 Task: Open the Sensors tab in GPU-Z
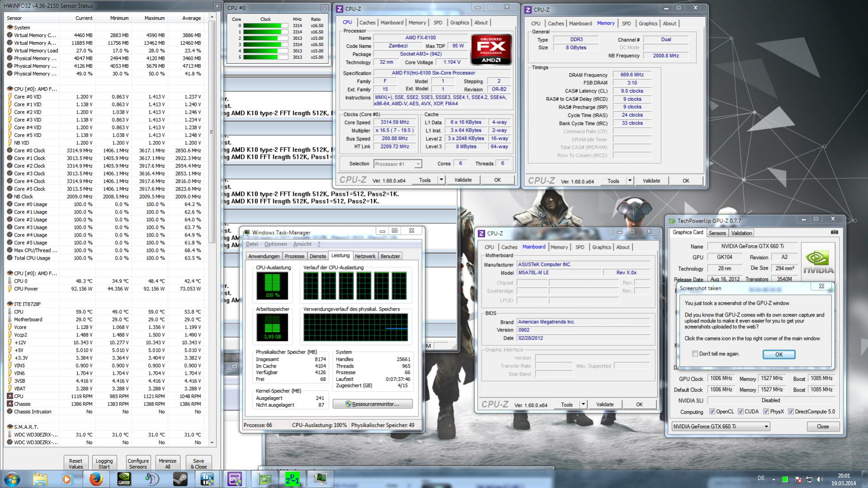(x=717, y=233)
